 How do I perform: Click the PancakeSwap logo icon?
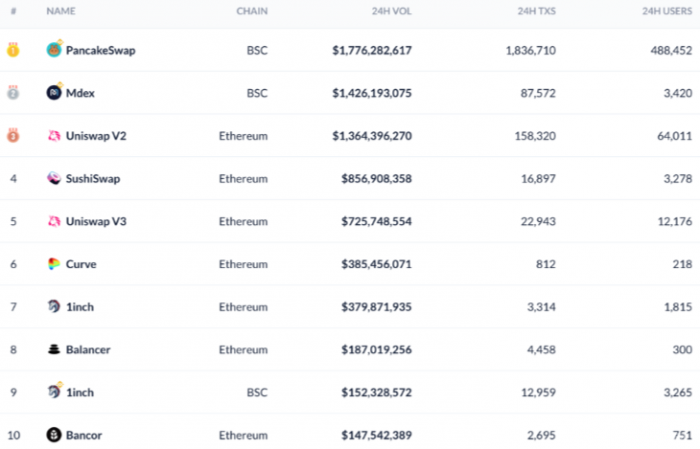(x=53, y=49)
